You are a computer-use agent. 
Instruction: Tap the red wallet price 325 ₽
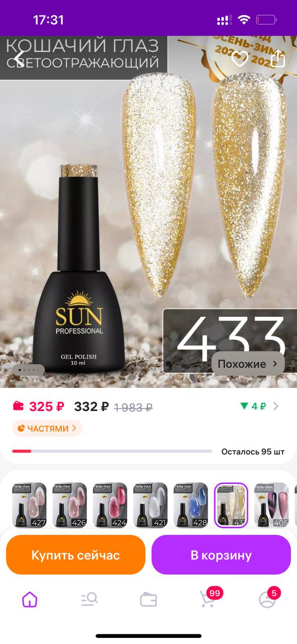click(x=39, y=407)
